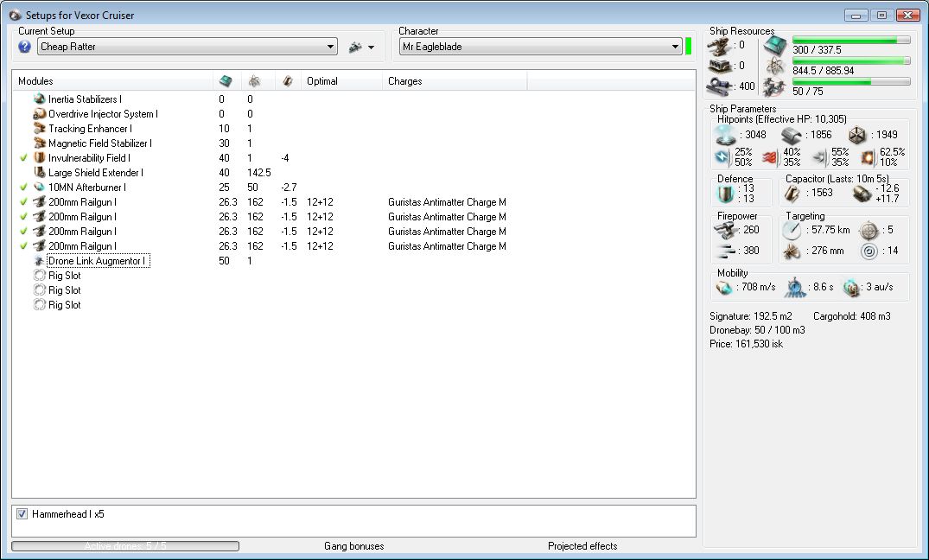Toggle the Invulnerability Field I active checkmark
This screenshot has width=929, height=560.
[x=23, y=158]
